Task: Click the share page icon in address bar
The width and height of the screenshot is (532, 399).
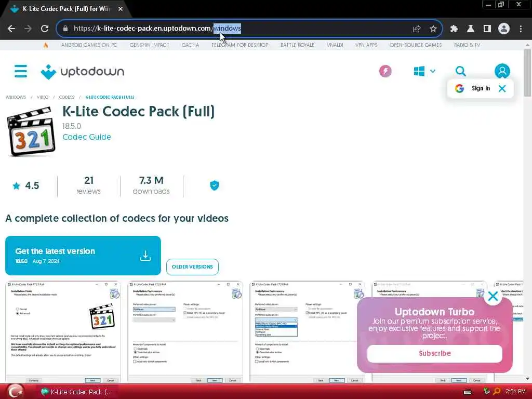Action: point(417,29)
